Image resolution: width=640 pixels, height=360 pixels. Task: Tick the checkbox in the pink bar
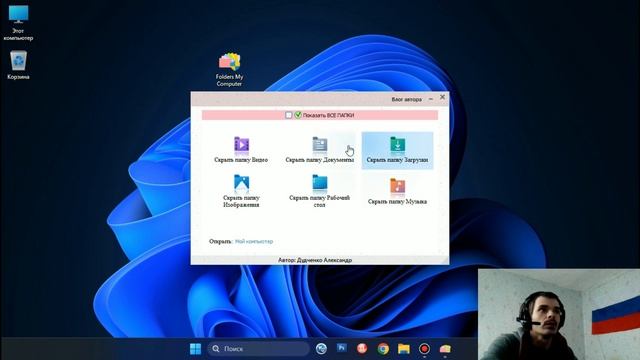pos(289,115)
